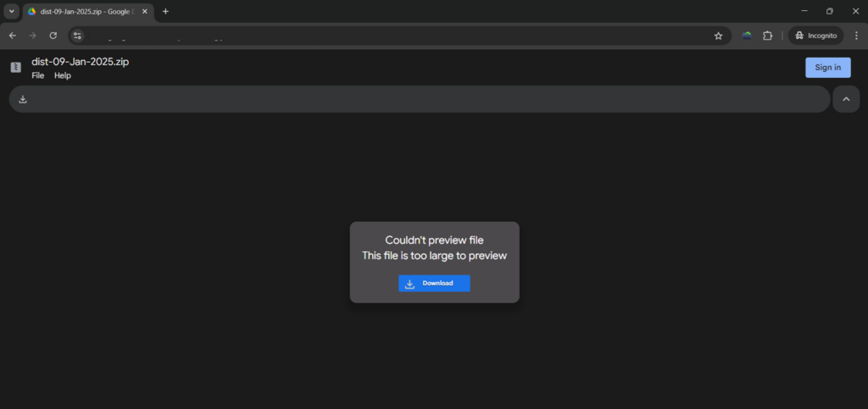Image resolution: width=868 pixels, height=409 pixels.
Task: Click the download icon in the toolbar
Action: click(23, 99)
